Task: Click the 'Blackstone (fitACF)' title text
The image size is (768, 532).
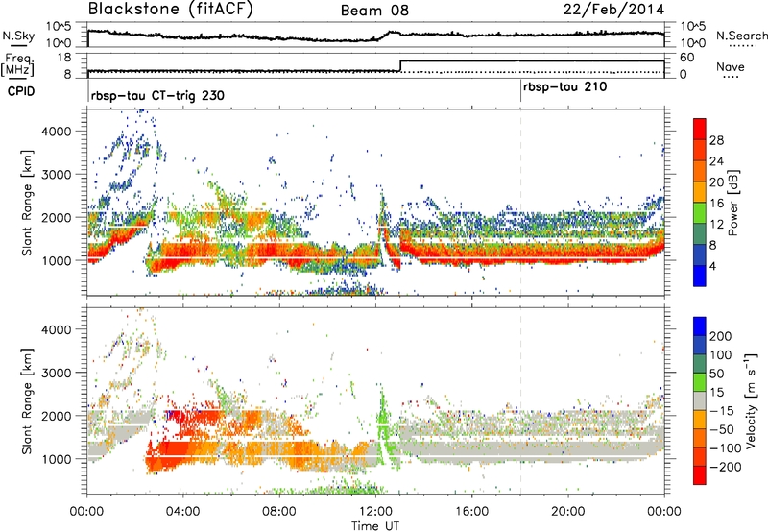Action: pos(170,10)
